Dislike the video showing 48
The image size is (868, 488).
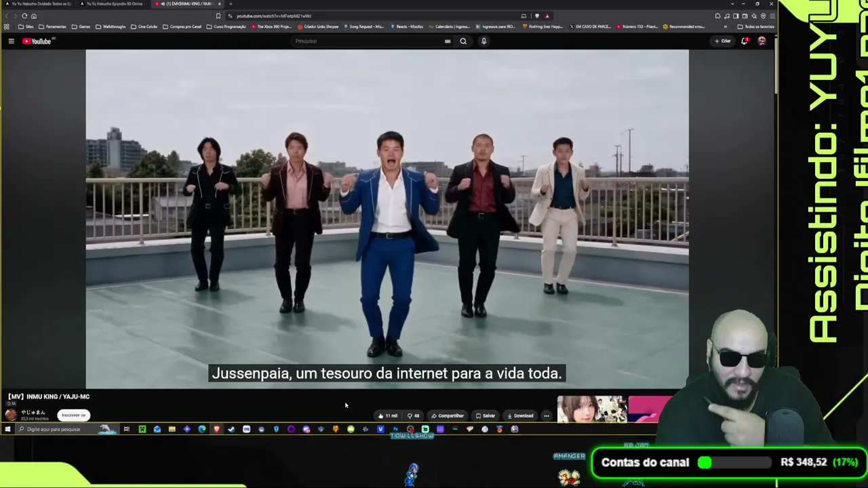(413, 416)
